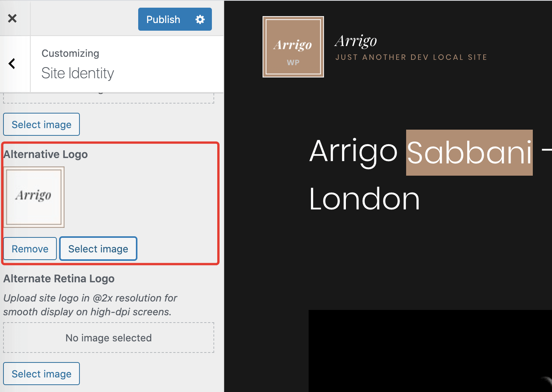Viewport: 552px width, 392px height.
Task: Open the Alternative Logo Arrigo thumbnail
Action: pos(34,197)
